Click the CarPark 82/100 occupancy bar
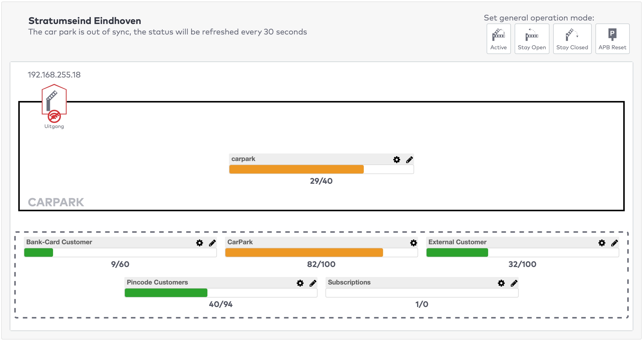The image size is (644, 341). coord(321,252)
